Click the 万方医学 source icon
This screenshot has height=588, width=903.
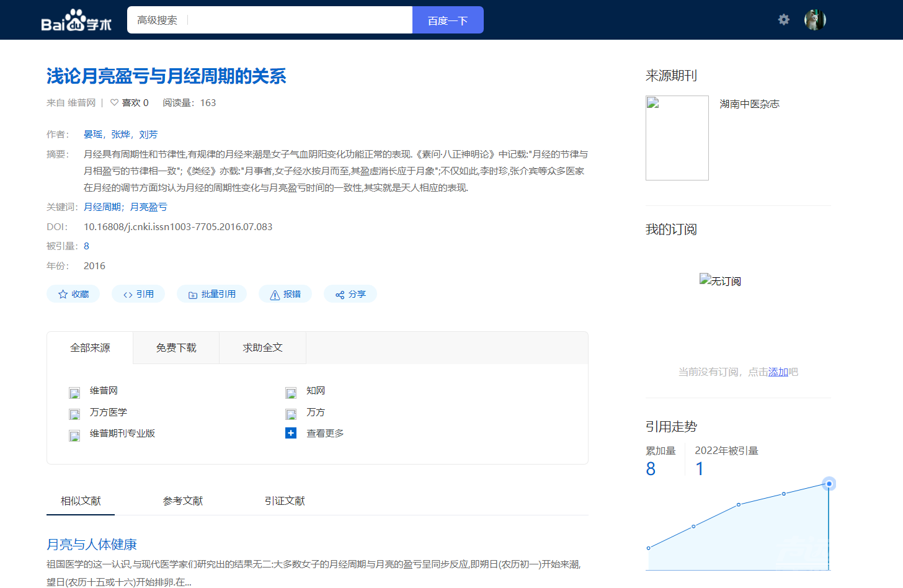coord(74,414)
